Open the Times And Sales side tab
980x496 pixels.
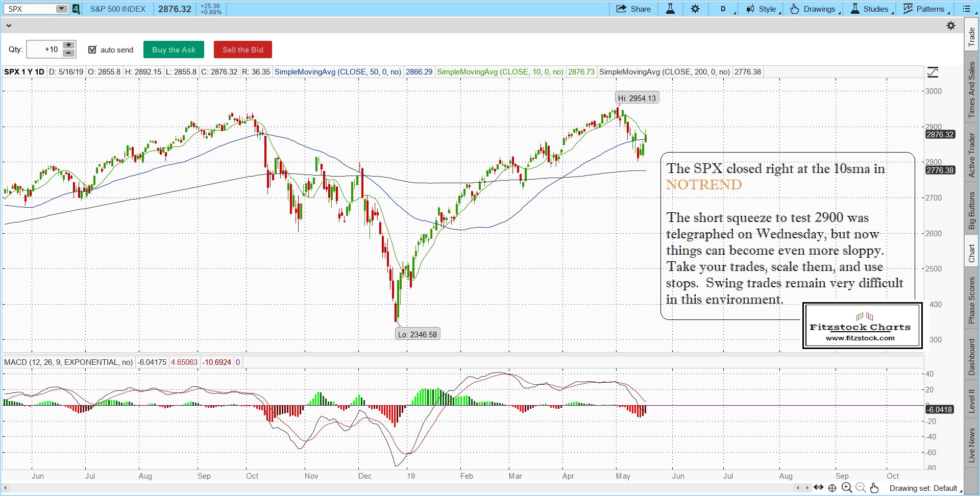(972, 90)
